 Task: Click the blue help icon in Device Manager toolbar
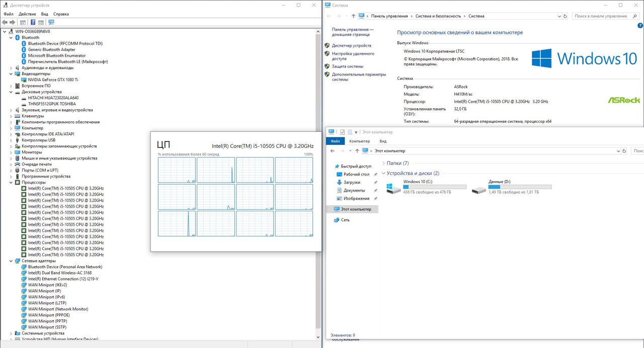click(x=33, y=22)
